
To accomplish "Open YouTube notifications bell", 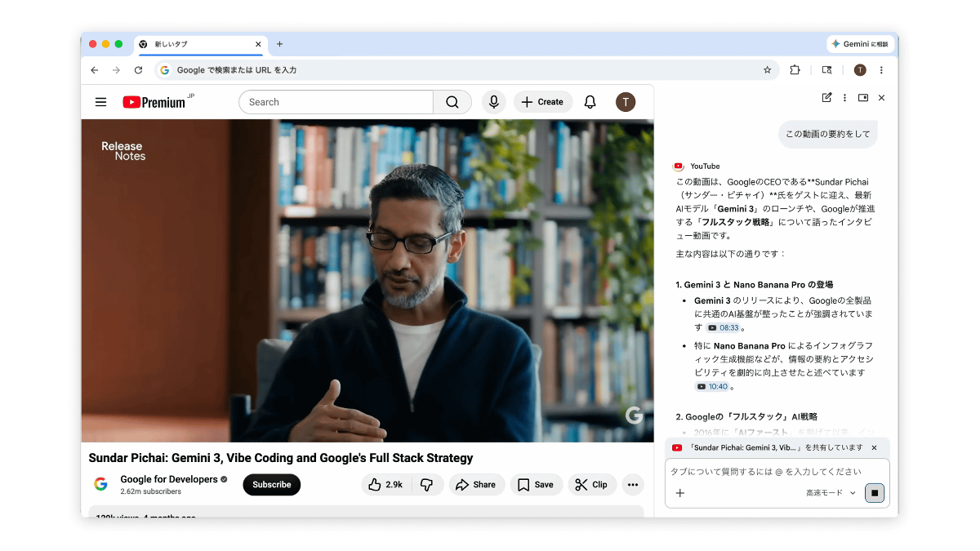I will click(590, 102).
